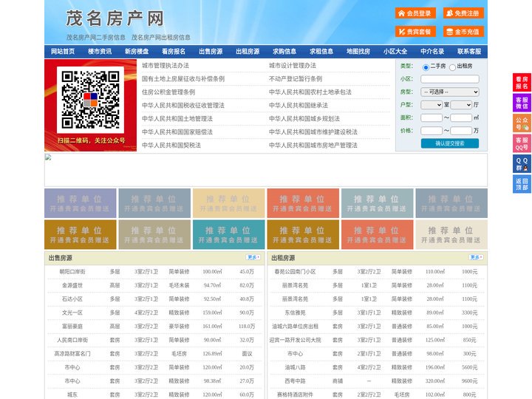The image size is (532, 399).
Task: Open the 客服微信 floating sidebar icon
Action: 522,103
